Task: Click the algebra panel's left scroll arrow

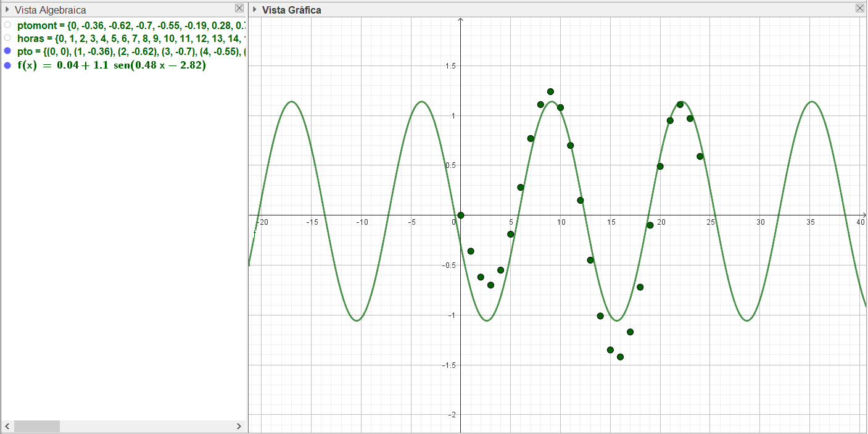Action: pyautogui.click(x=7, y=426)
